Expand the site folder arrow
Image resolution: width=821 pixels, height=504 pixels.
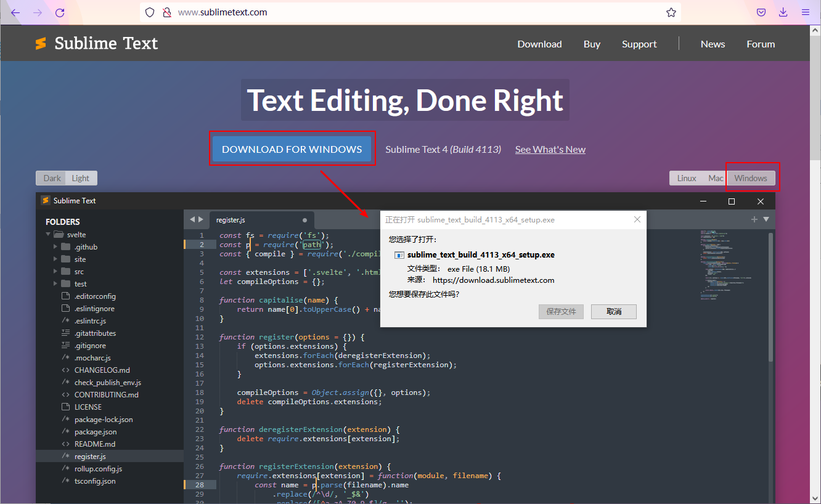tap(55, 259)
